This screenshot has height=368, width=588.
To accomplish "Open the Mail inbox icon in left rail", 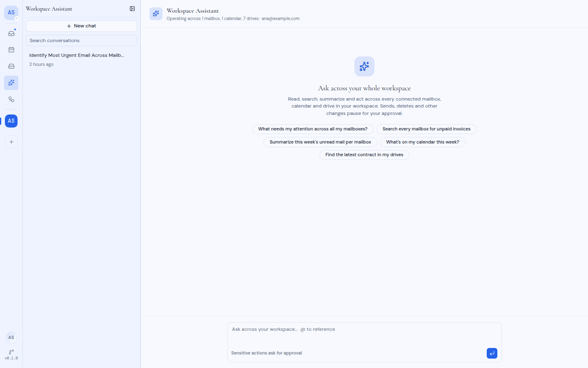I will click(11, 33).
